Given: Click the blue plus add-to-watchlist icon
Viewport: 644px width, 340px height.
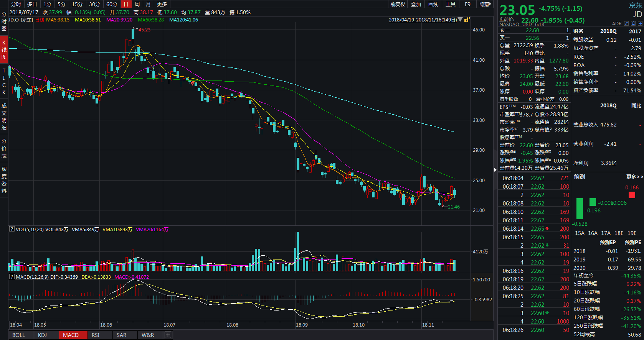Looking at the screenshot, I should (x=640, y=24).
